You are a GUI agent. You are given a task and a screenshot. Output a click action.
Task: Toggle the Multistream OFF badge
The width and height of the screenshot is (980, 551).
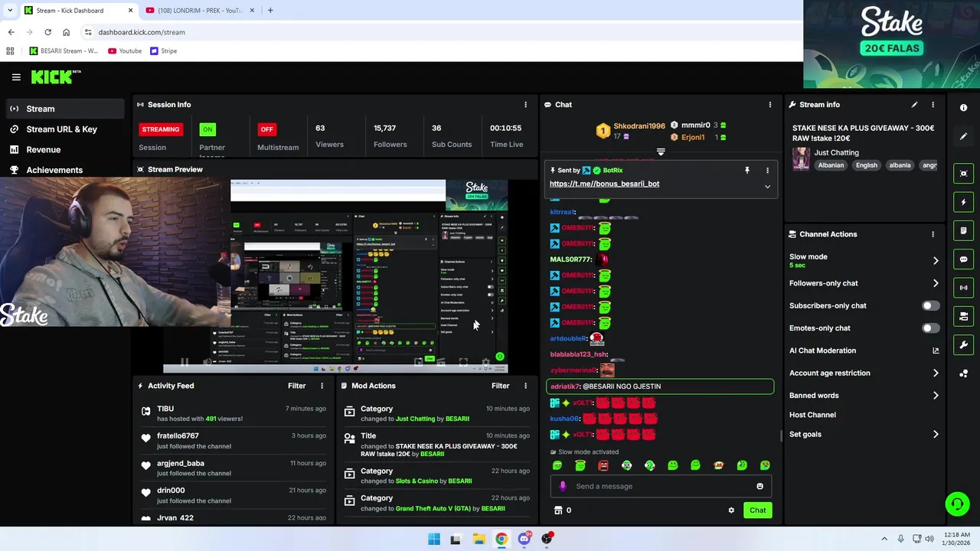point(266,129)
